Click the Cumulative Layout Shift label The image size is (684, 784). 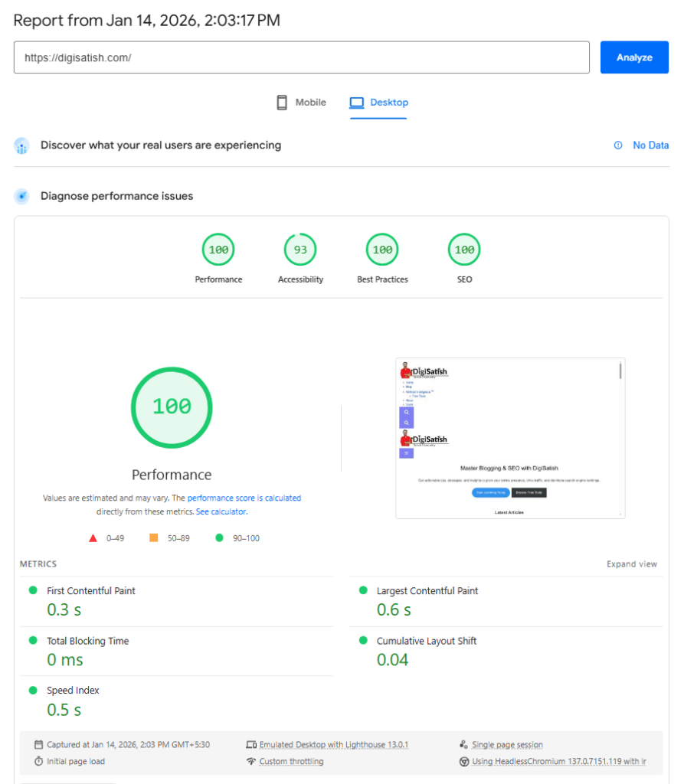pos(427,641)
